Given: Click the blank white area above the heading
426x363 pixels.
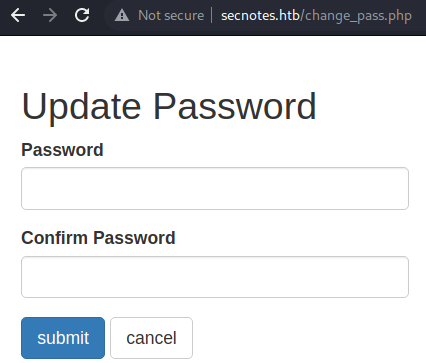Looking at the screenshot, I should tap(213, 60).
